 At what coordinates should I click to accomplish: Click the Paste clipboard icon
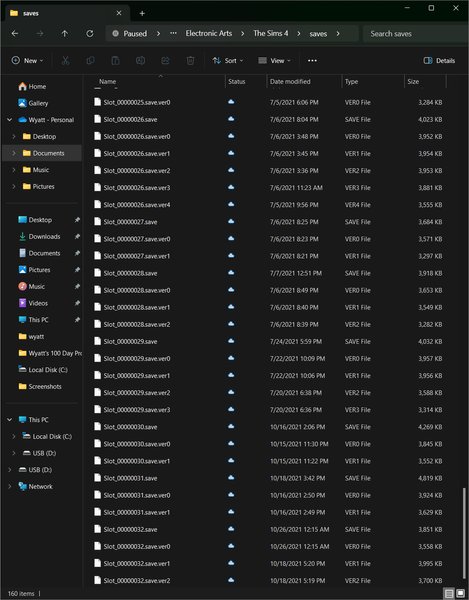(x=115, y=60)
